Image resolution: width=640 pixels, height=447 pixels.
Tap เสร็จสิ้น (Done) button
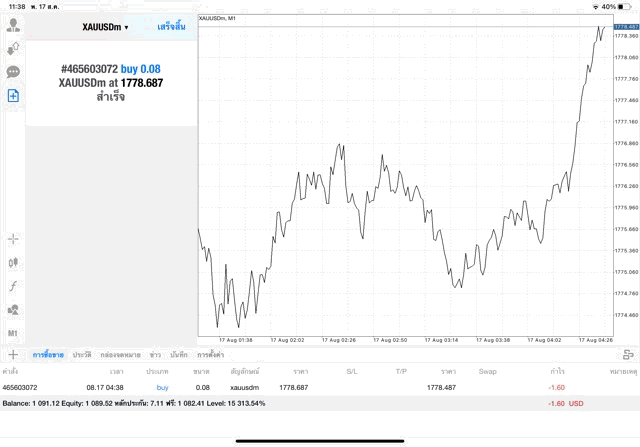(173, 27)
